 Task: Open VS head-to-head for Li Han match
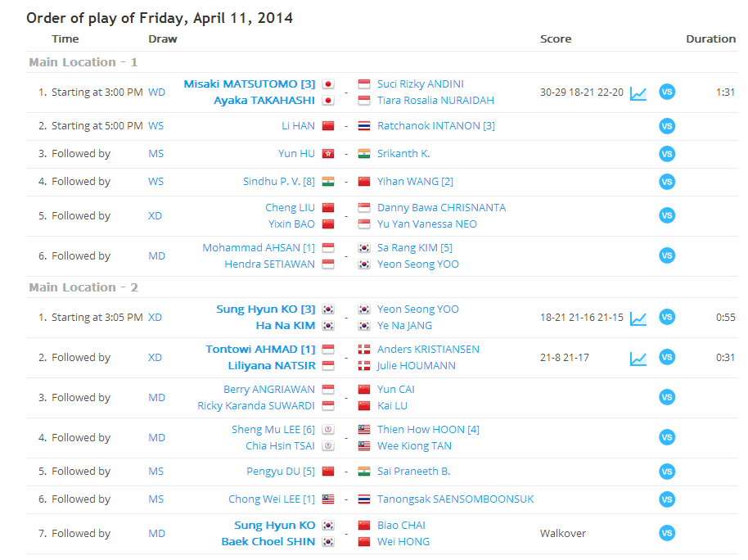tap(667, 126)
